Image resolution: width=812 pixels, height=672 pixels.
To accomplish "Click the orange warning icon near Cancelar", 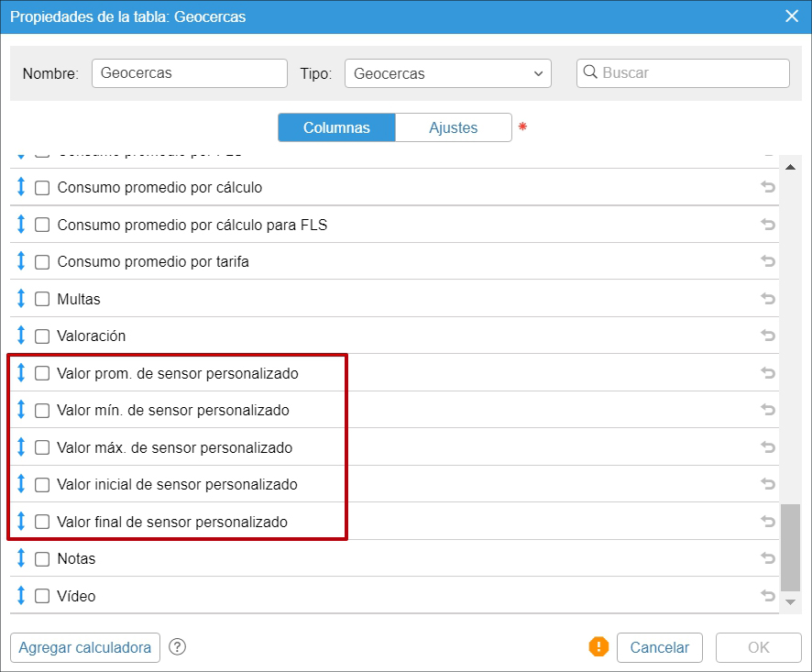I will coord(598,647).
